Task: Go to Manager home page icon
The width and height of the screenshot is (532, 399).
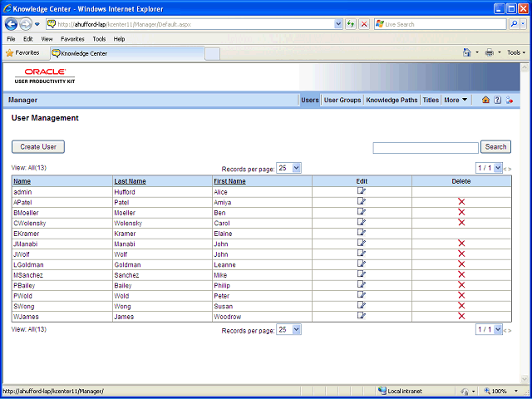Action: (485, 100)
